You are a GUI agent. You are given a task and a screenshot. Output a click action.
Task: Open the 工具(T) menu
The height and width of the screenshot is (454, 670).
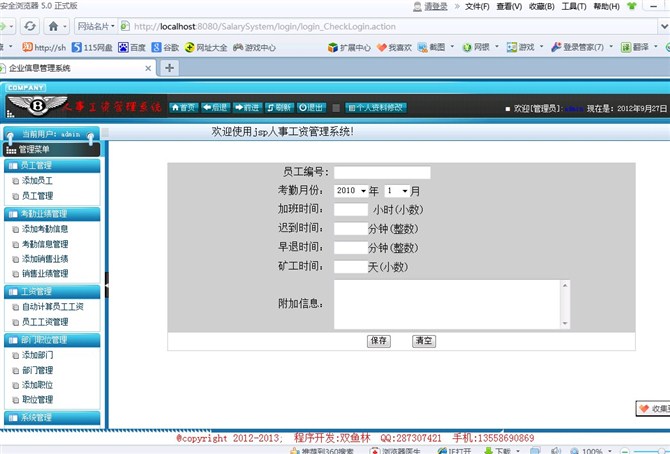574,6
